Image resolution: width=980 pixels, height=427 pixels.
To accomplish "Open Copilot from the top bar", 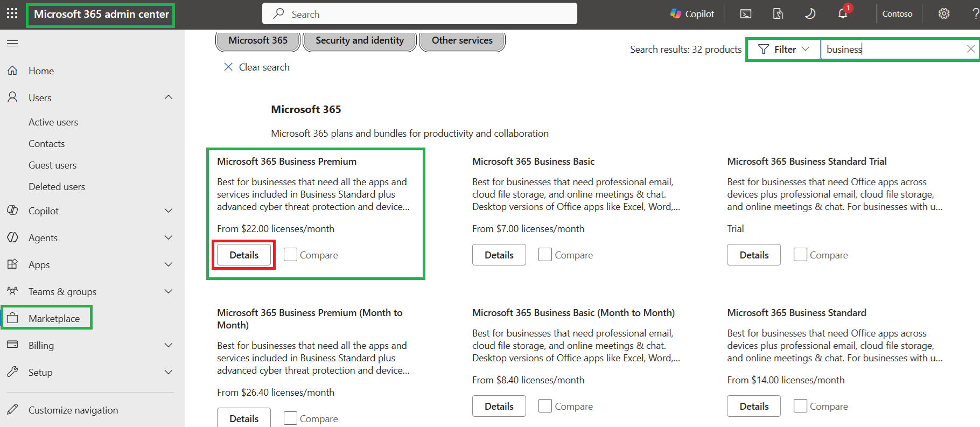I will click(692, 14).
